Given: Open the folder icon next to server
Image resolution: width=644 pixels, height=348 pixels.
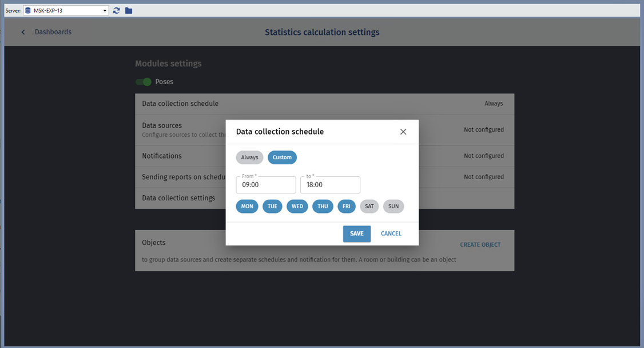Looking at the screenshot, I should [x=129, y=10].
